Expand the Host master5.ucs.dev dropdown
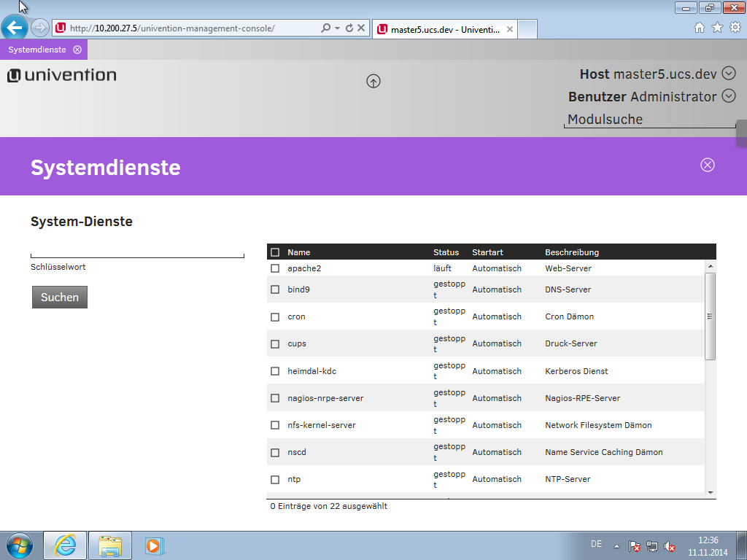The height and width of the screenshot is (560, 747). click(728, 74)
